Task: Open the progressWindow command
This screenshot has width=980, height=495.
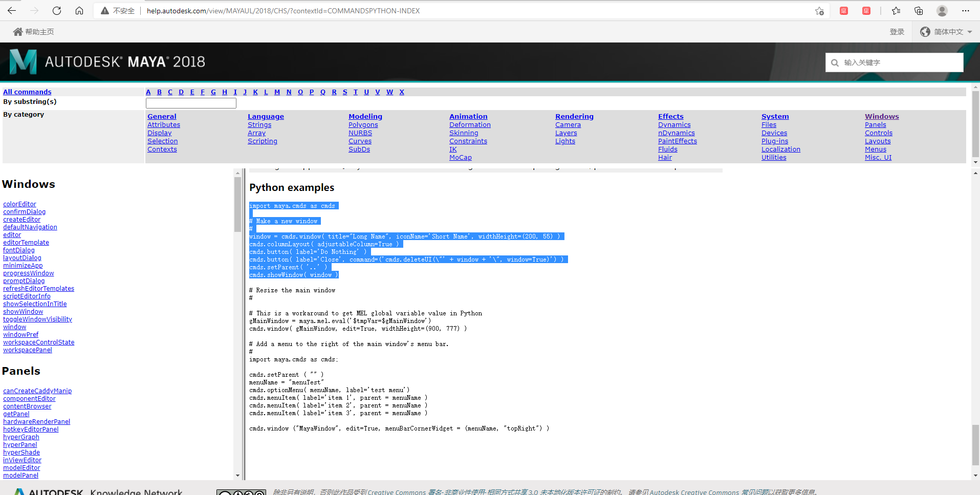Action: pos(28,273)
